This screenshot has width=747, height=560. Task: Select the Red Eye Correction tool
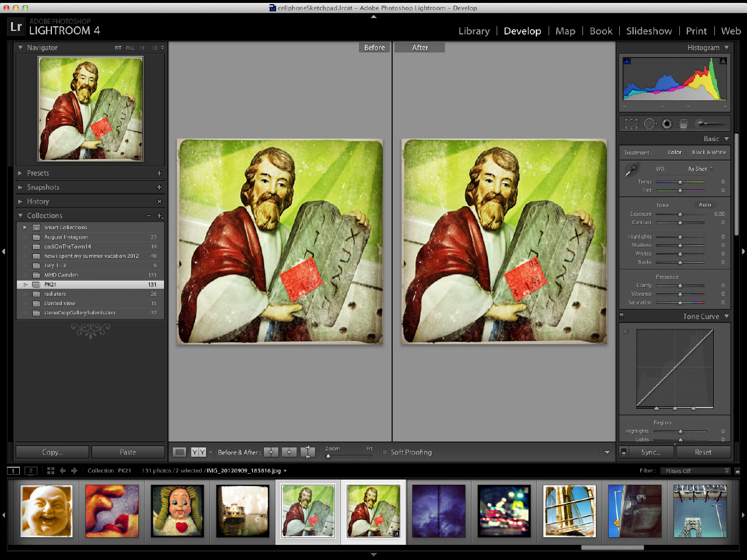666,124
